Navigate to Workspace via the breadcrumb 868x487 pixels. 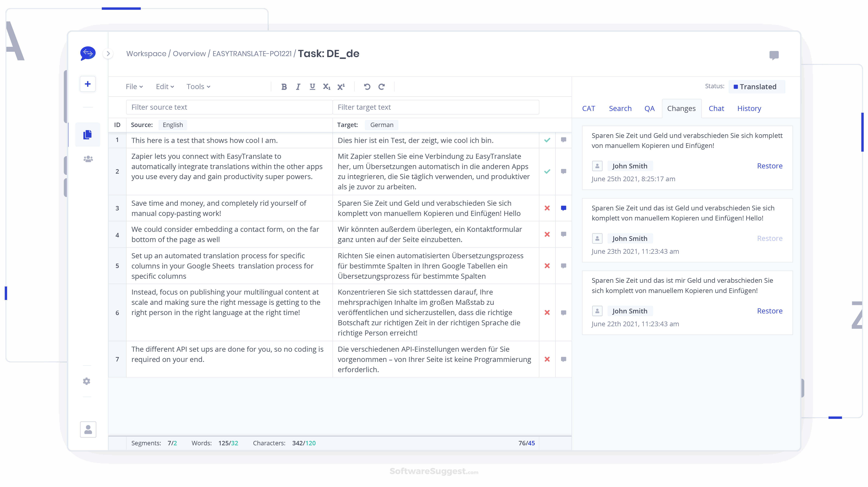point(146,53)
